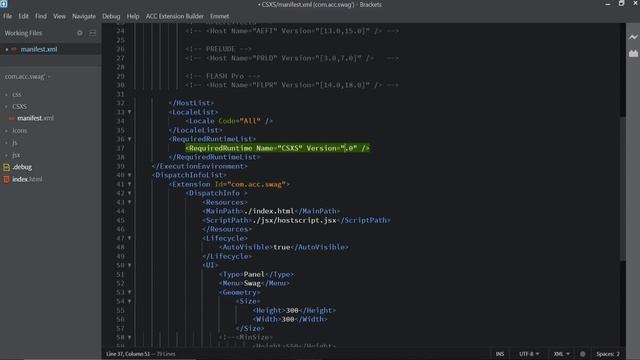Click the Spaces: 2 indentation setting

click(608, 354)
